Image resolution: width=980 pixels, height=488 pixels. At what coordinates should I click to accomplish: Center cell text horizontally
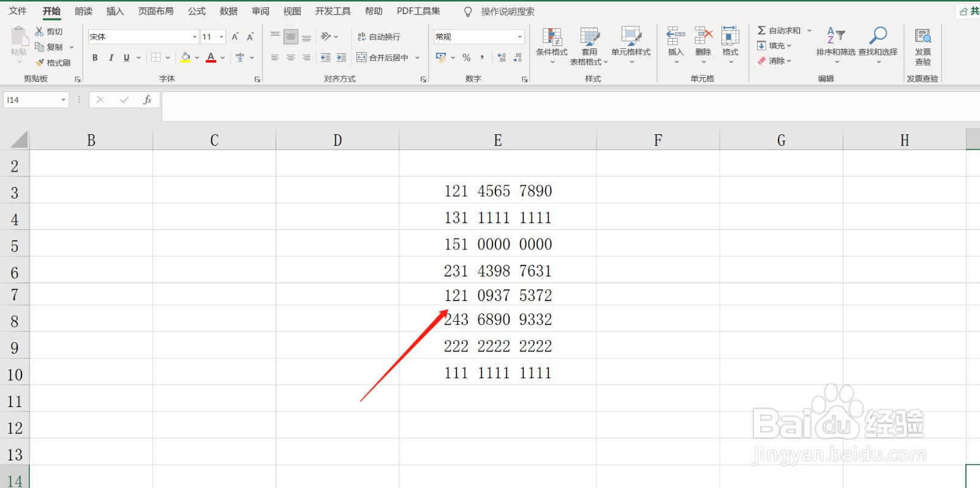pyautogui.click(x=291, y=58)
